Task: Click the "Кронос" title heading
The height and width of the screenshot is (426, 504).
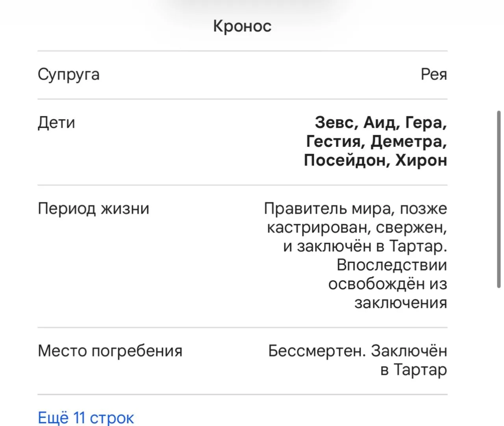Action: 242,26
